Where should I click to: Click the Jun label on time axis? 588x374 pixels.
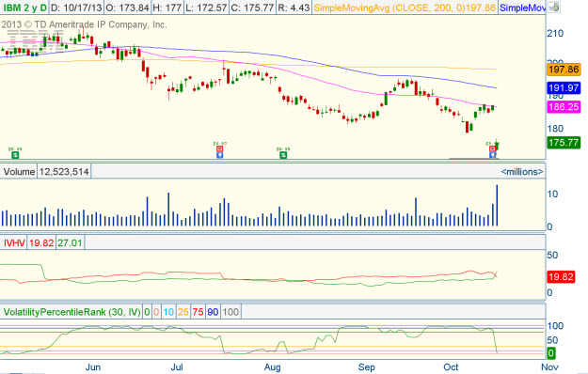coord(92,367)
